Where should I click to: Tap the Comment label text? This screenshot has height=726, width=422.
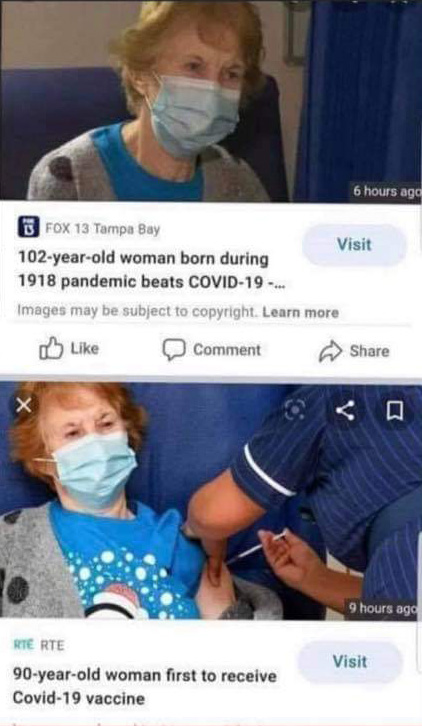click(227, 350)
